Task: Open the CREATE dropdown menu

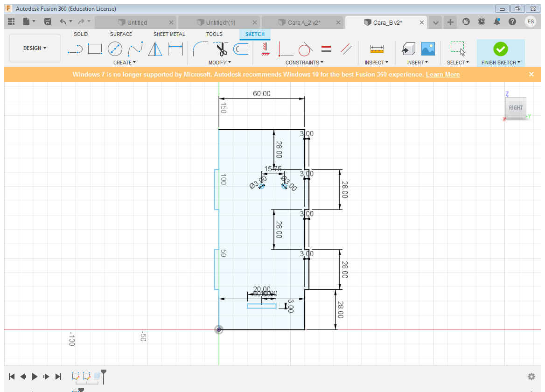Action: click(x=125, y=63)
